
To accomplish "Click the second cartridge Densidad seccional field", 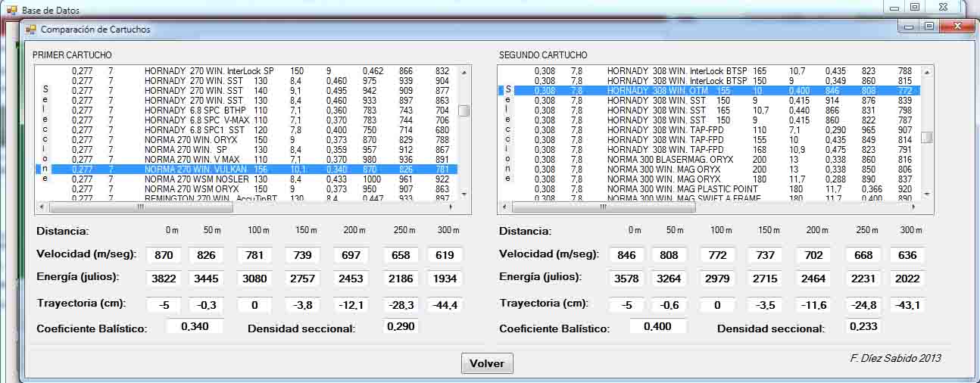I will click(x=866, y=327).
